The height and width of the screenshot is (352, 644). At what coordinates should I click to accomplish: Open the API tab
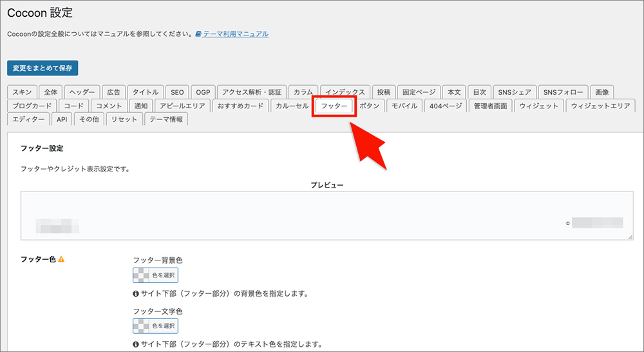point(62,119)
